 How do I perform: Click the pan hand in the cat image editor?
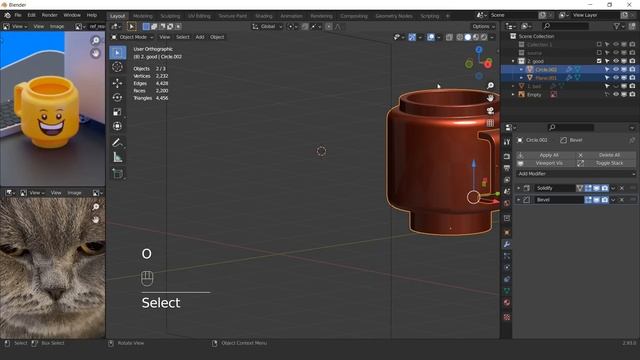(96, 220)
